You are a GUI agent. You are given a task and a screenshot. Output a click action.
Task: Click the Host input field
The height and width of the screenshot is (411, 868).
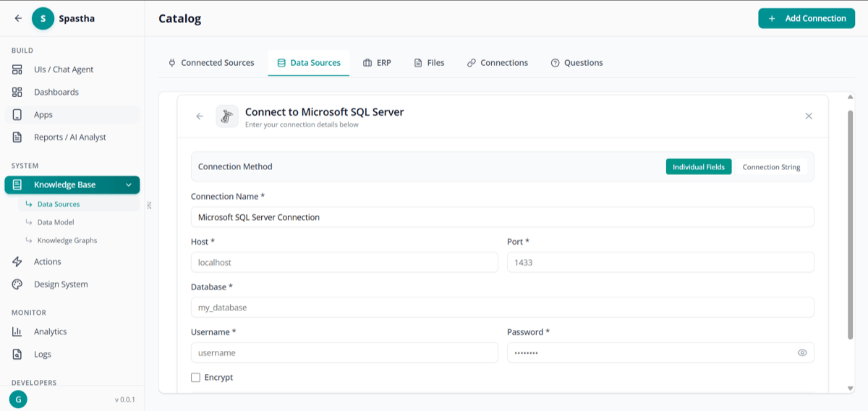(344, 262)
